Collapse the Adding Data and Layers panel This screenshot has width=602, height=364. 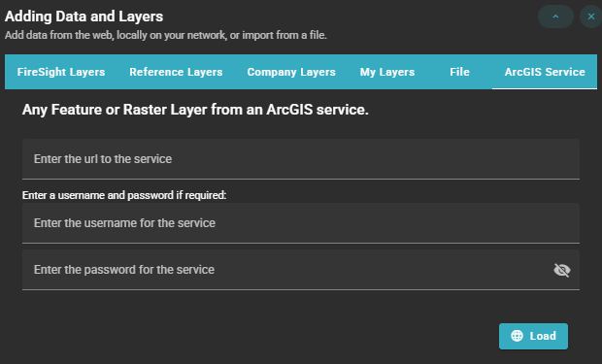555,17
